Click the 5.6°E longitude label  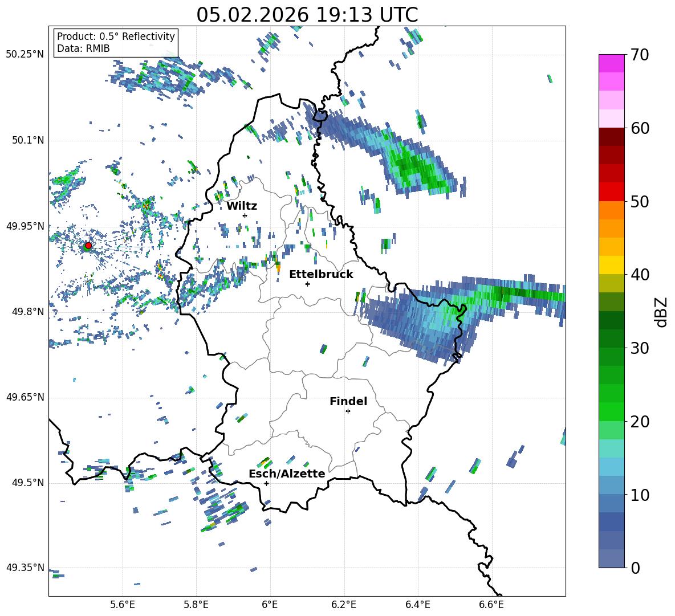(123, 605)
